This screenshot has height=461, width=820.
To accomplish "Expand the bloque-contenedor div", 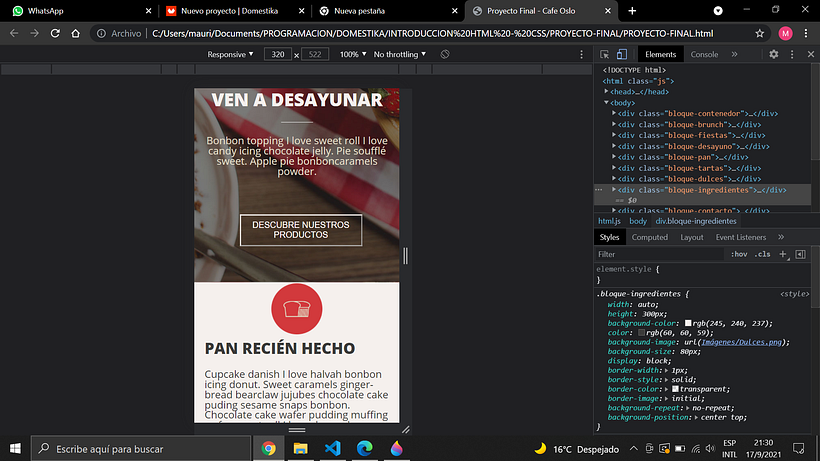I will click(x=614, y=113).
